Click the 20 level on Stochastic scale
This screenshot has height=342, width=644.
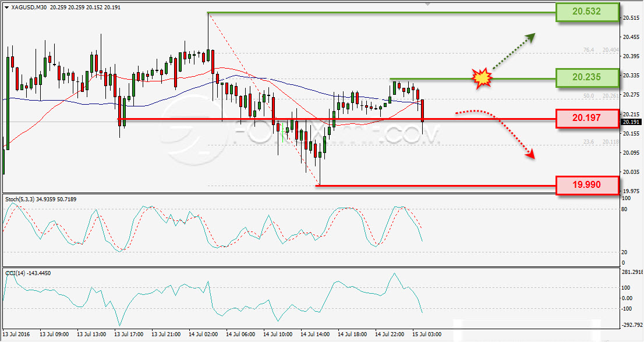tap(624, 252)
